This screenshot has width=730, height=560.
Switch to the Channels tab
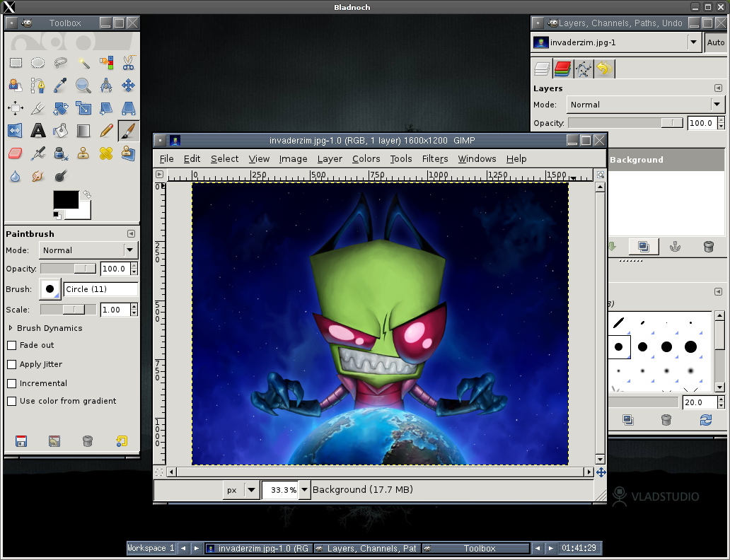click(x=562, y=69)
